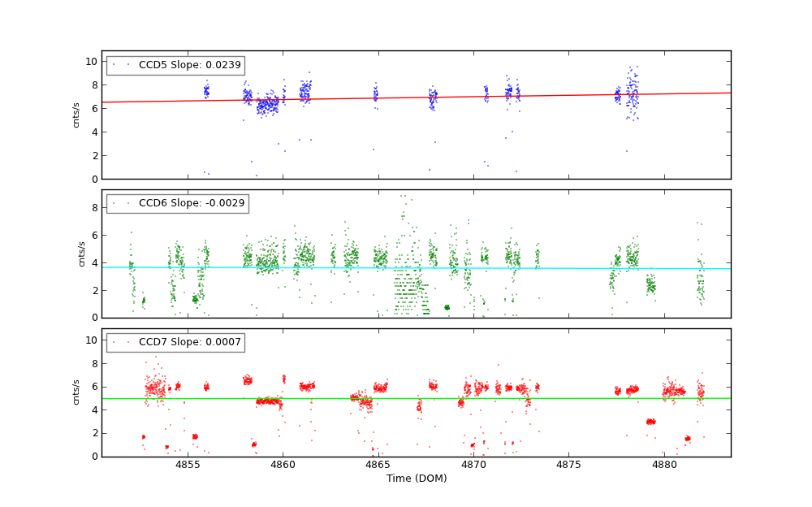This screenshot has width=812, height=507.
Task: Click the CCD5 Slope legend box
Action: coord(175,65)
